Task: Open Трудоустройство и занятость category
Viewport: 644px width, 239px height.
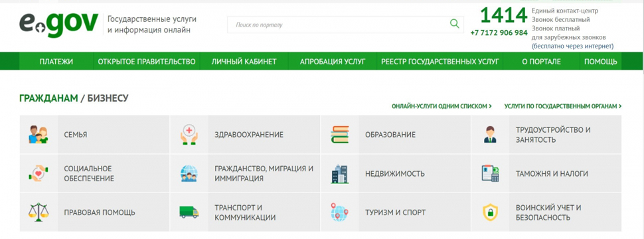Action: [x=546, y=135]
